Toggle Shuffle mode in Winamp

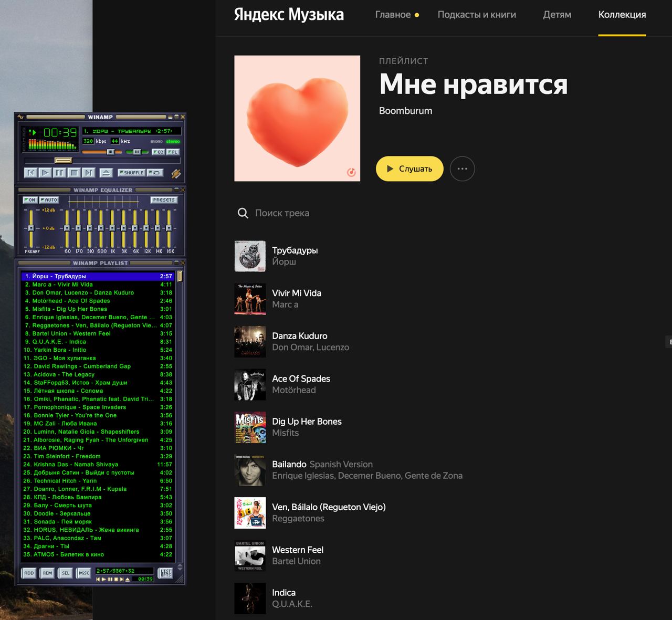[x=132, y=172]
